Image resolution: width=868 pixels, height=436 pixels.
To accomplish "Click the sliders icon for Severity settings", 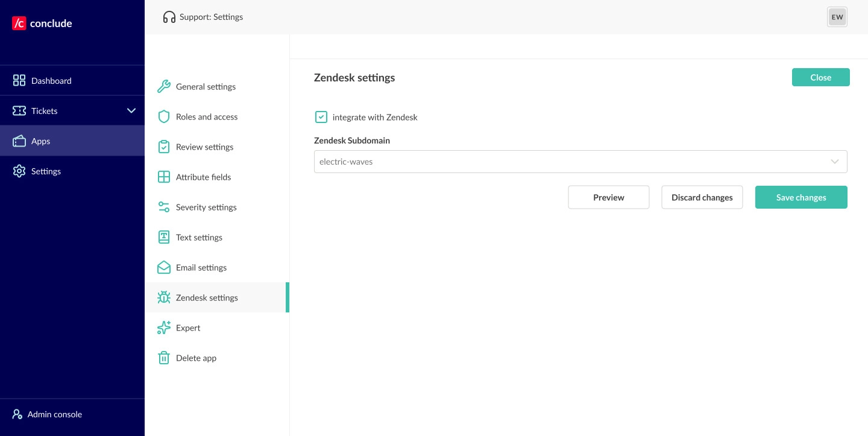I will pos(163,207).
